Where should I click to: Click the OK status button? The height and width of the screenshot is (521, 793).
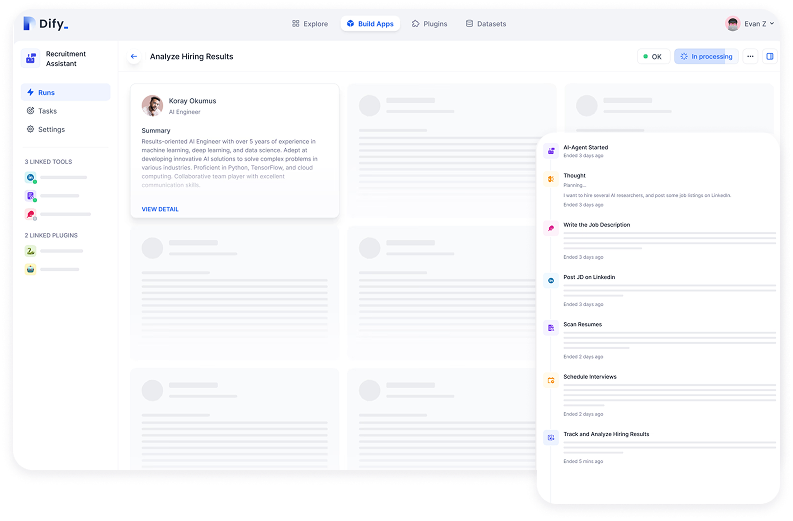click(x=653, y=57)
